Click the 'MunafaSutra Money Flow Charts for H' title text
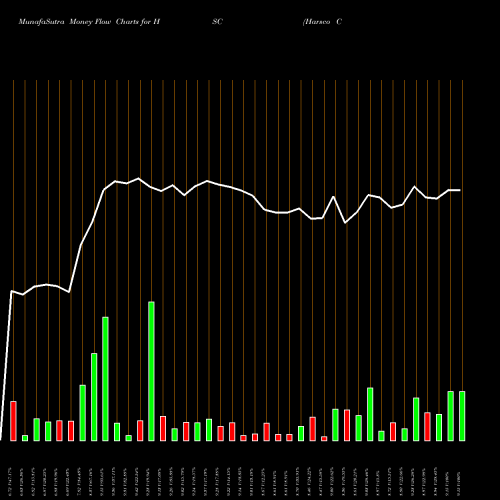 (89, 22)
